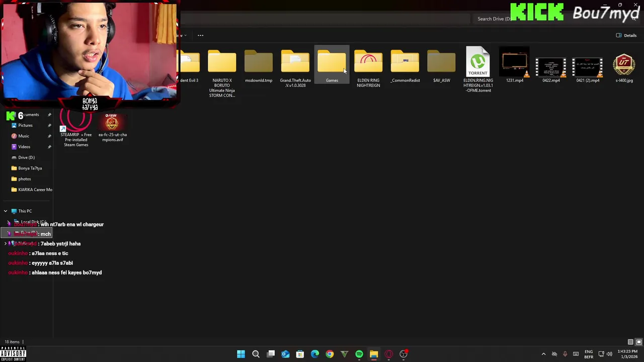Switch to Spotify on the taskbar
644x362 pixels.
(359, 354)
